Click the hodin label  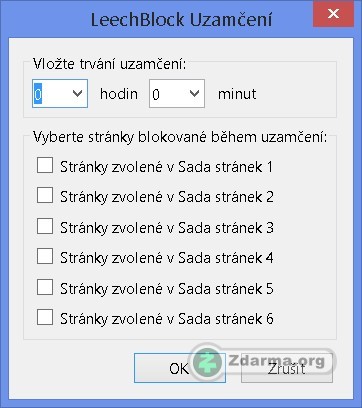click(119, 94)
